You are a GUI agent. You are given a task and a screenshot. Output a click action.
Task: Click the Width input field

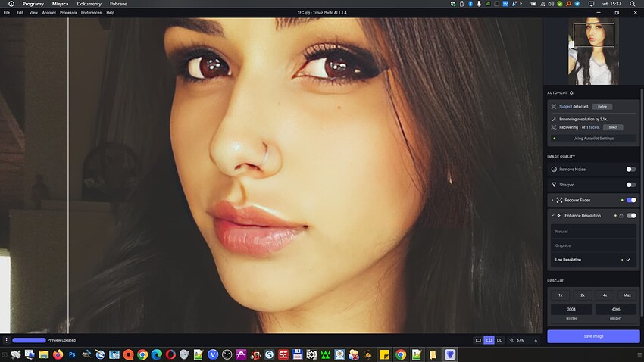pos(571,309)
